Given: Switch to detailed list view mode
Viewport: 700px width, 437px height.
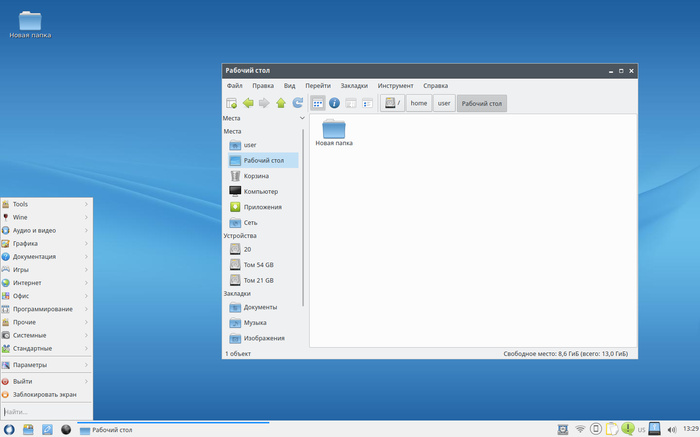Looking at the screenshot, I should pyautogui.click(x=367, y=103).
